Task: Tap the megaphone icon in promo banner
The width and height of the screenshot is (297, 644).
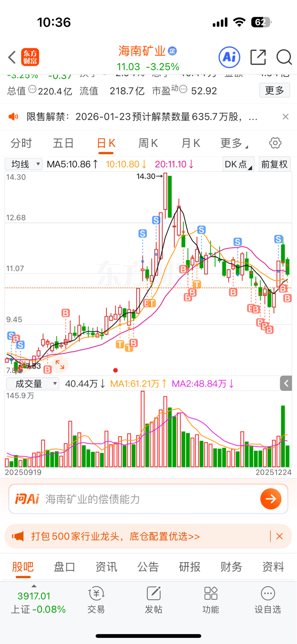Action: tap(18, 536)
